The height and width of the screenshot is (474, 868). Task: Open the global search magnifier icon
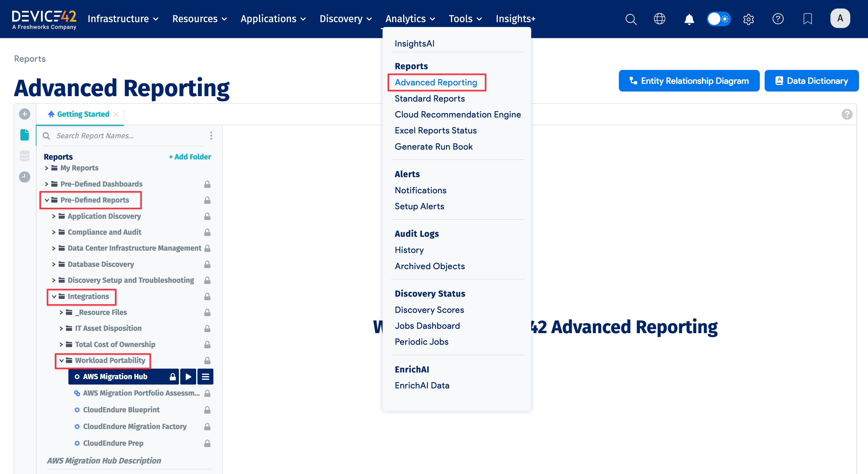point(631,19)
